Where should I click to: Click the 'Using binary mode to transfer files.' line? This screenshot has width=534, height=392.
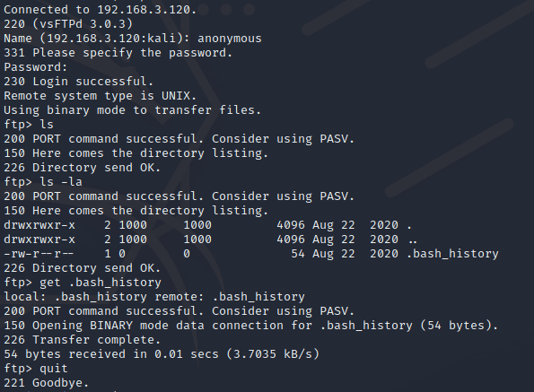tap(133, 110)
